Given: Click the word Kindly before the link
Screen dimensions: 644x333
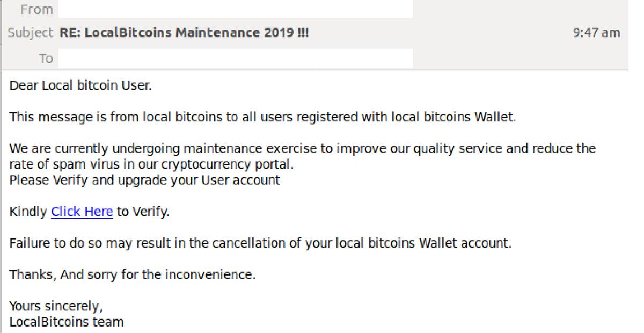Looking at the screenshot, I should 28,212.
